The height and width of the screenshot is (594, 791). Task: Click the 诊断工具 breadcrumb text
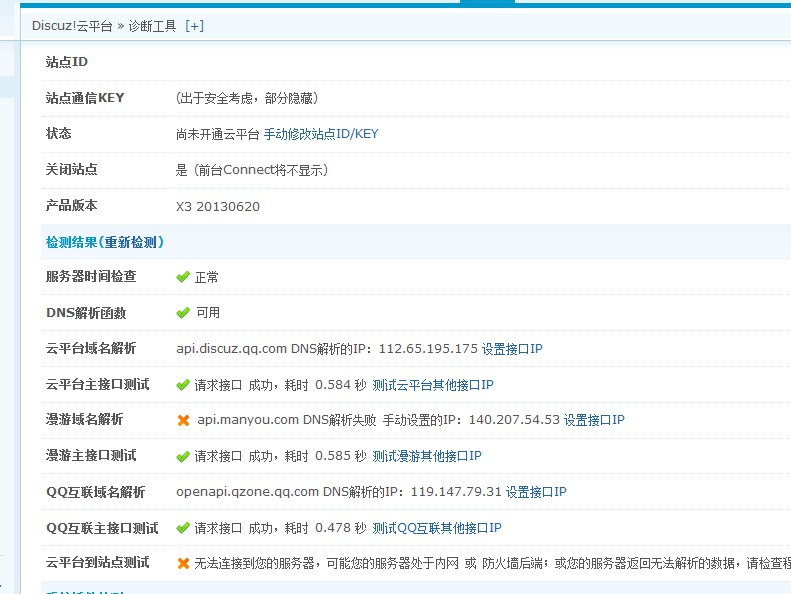pos(152,26)
